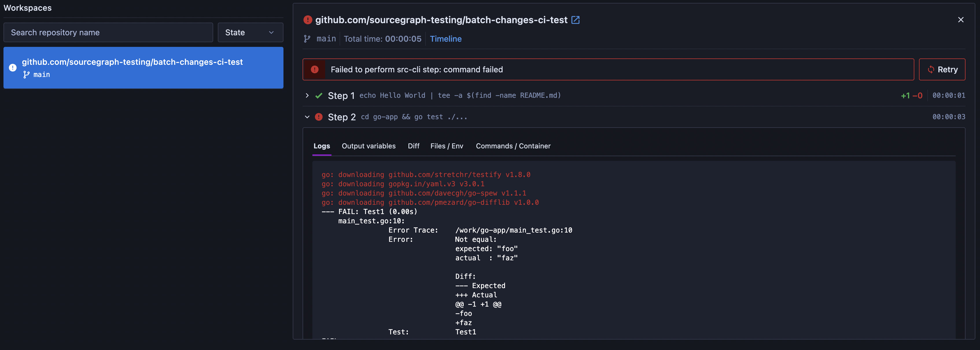Expand Step 1 with its chevron

(x=307, y=95)
